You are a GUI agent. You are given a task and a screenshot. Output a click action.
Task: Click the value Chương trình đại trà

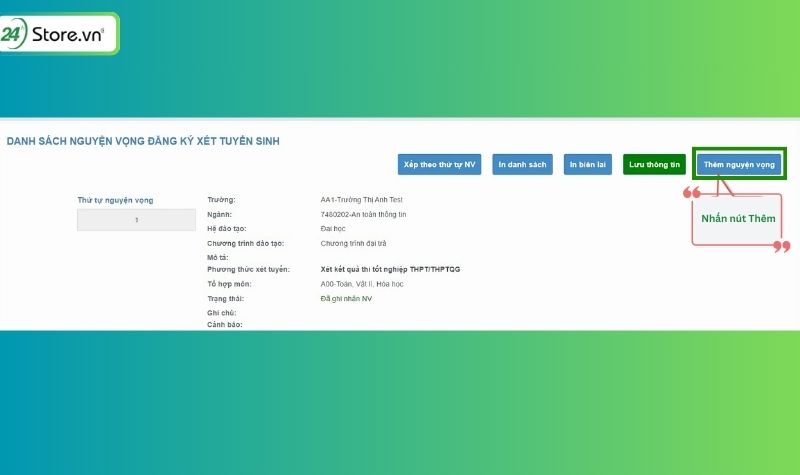(353, 243)
